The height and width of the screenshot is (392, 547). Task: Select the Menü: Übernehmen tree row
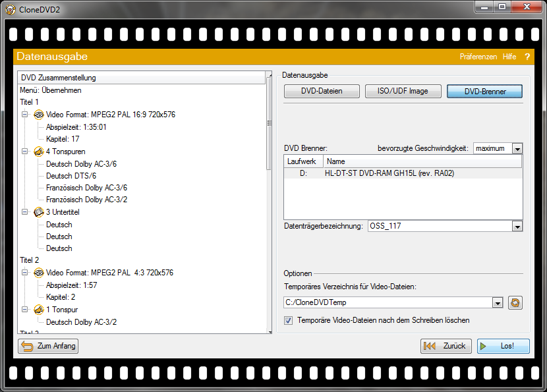click(x=51, y=90)
